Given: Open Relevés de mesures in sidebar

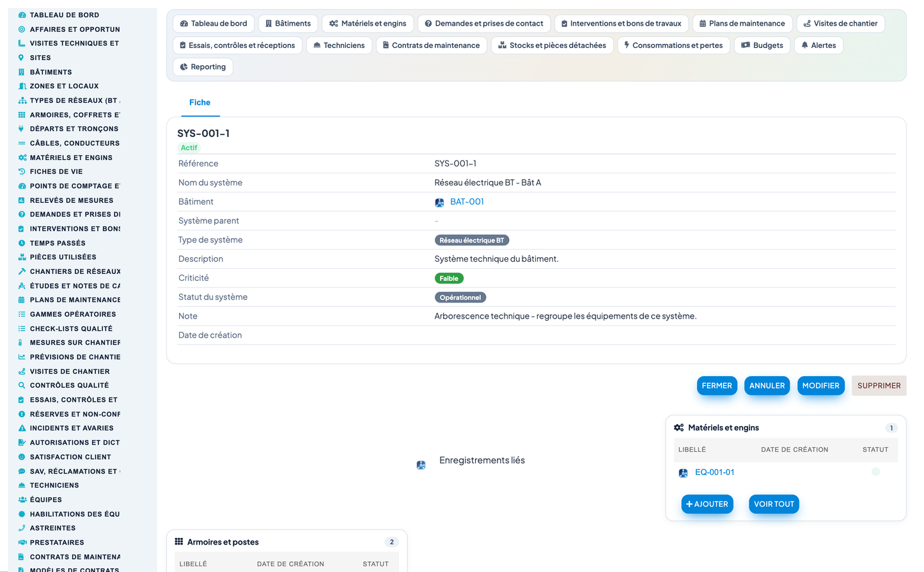Looking at the screenshot, I should 72,200.
